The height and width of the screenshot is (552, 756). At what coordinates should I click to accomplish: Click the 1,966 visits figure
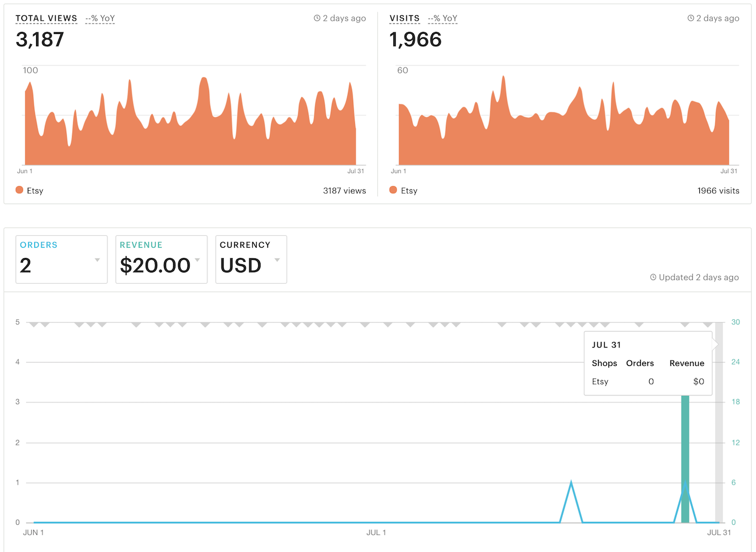(x=415, y=40)
